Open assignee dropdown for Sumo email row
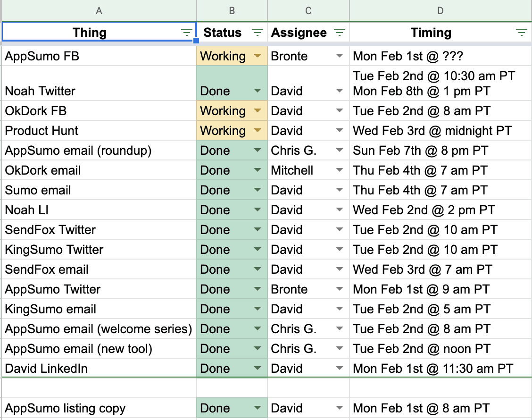 point(340,190)
